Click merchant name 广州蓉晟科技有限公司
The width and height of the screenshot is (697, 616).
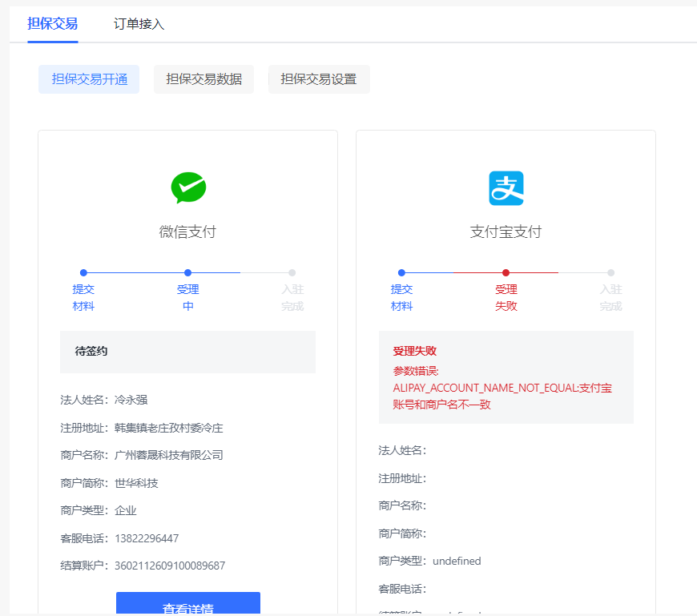click(x=168, y=455)
